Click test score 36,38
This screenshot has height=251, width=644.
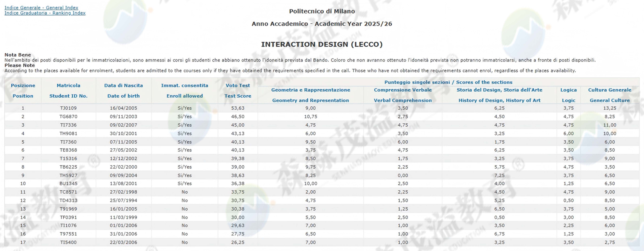(x=238, y=184)
